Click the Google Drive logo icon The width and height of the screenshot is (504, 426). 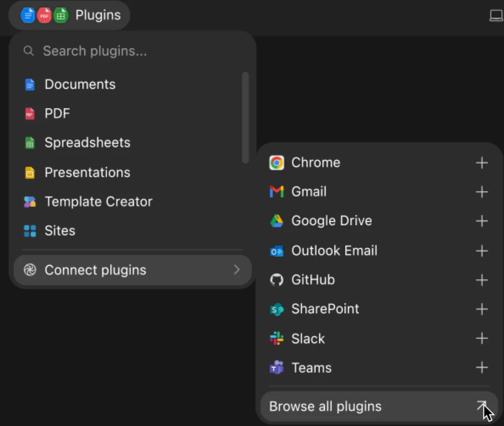(276, 221)
